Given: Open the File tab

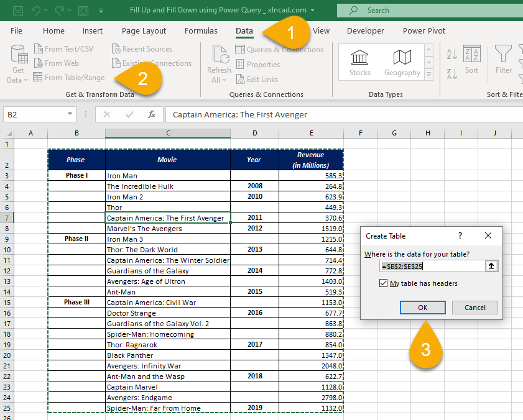Looking at the screenshot, I should coord(16,30).
